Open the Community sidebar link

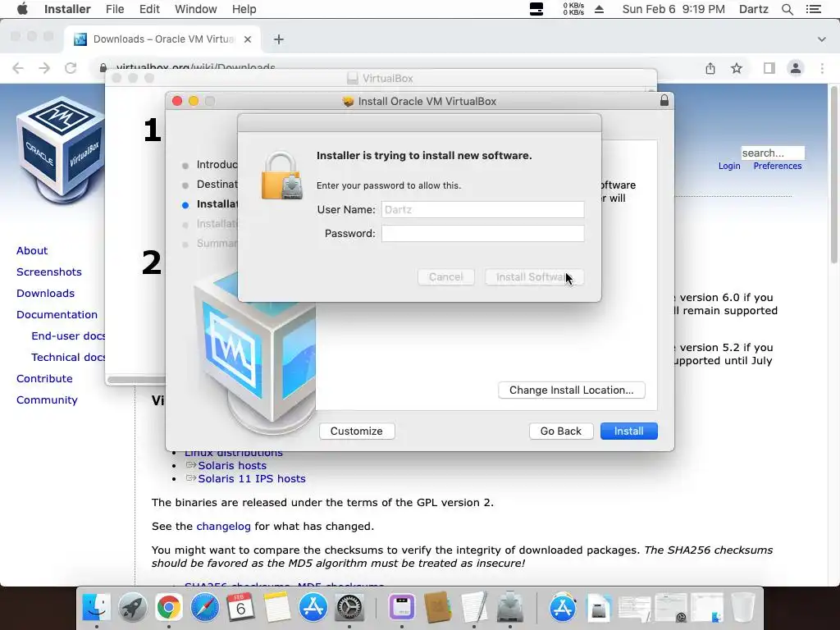(47, 400)
